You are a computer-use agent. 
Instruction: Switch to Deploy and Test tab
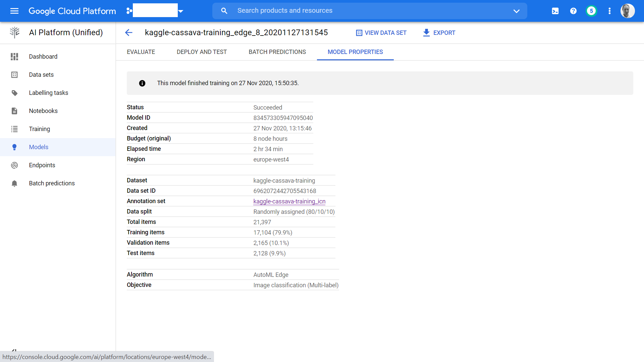(202, 52)
